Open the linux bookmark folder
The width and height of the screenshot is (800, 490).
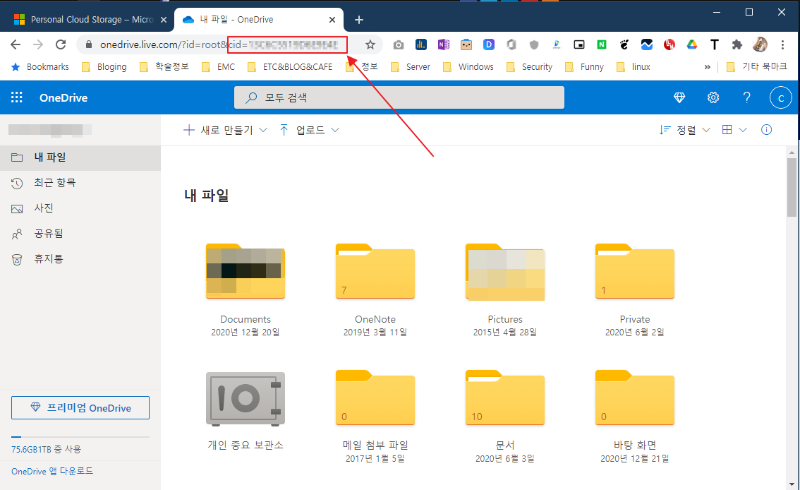634,67
